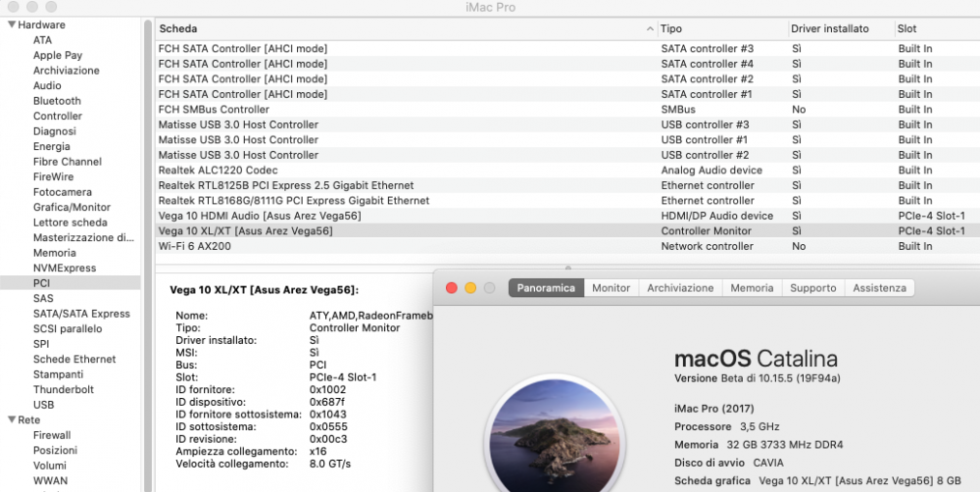Open Grafica/Monitor in the sidebar
980x492 pixels.
tap(72, 207)
